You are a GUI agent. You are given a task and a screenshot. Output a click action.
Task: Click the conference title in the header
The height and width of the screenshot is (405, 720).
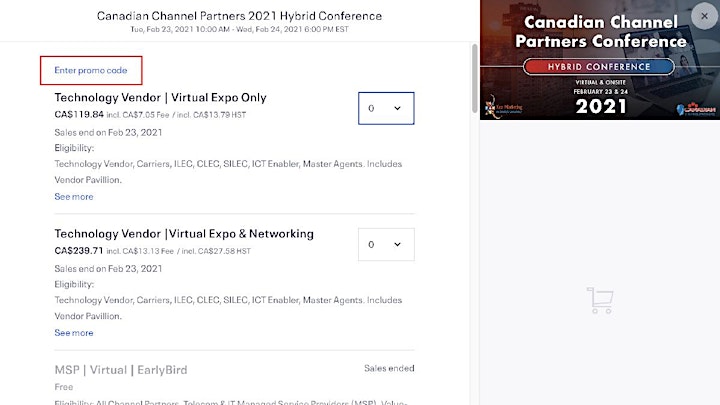click(x=239, y=16)
